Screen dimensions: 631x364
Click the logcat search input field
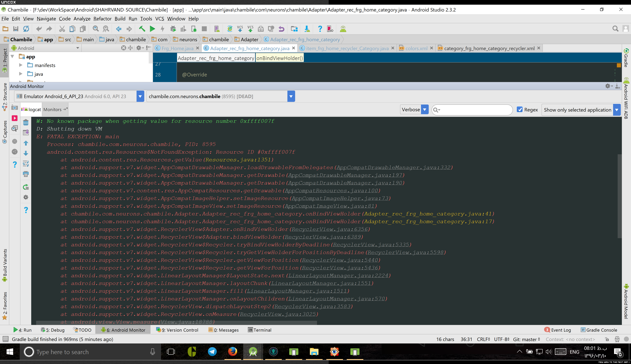click(x=472, y=110)
